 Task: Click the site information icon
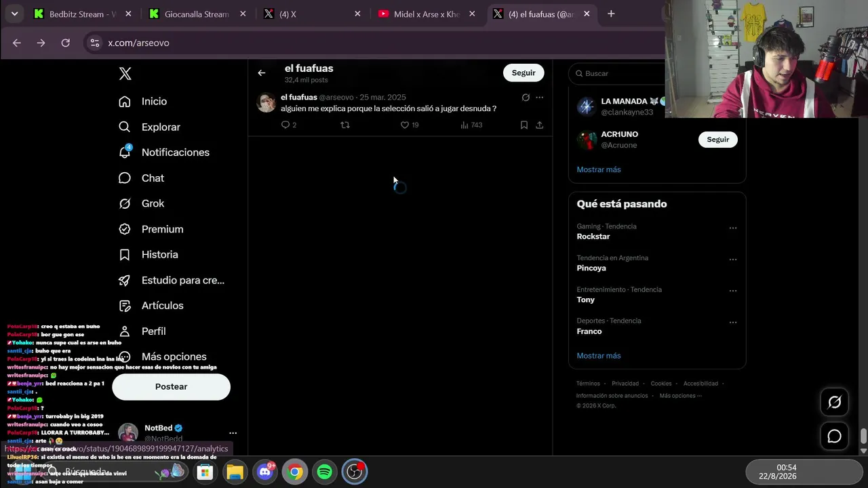coord(95,43)
